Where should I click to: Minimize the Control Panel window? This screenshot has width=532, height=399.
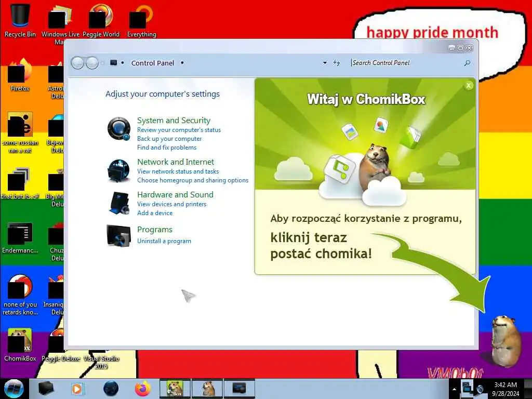pos(451,48)
